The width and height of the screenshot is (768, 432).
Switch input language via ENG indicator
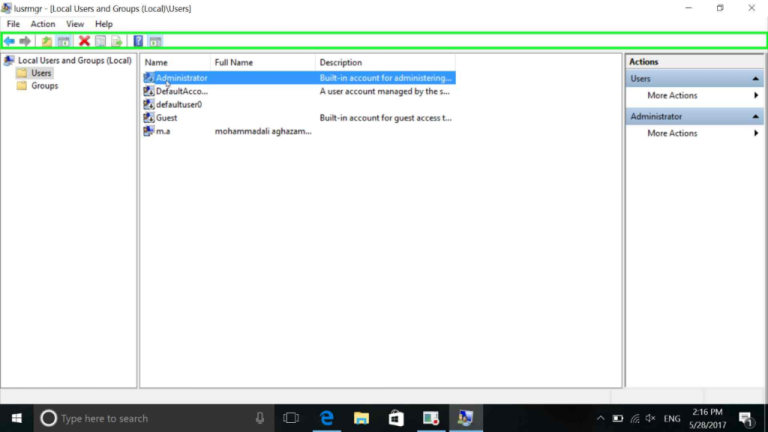[x=672, y=419]
